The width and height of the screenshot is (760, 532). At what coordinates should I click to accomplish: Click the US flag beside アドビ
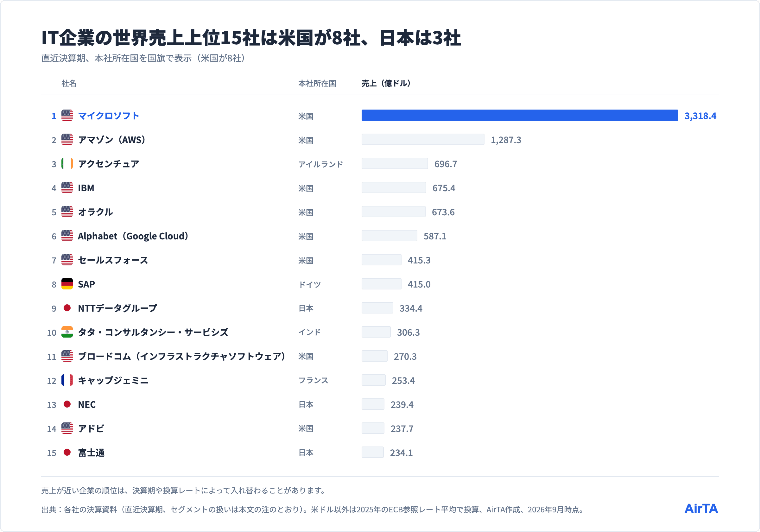pos(67,428)
